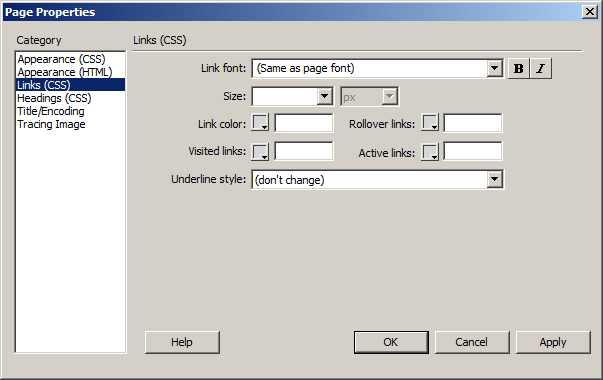Image resolution: width=603 pixels, height=380 pixels.
Task: Select Appearance (HTML) category
Action: (65, 72)
